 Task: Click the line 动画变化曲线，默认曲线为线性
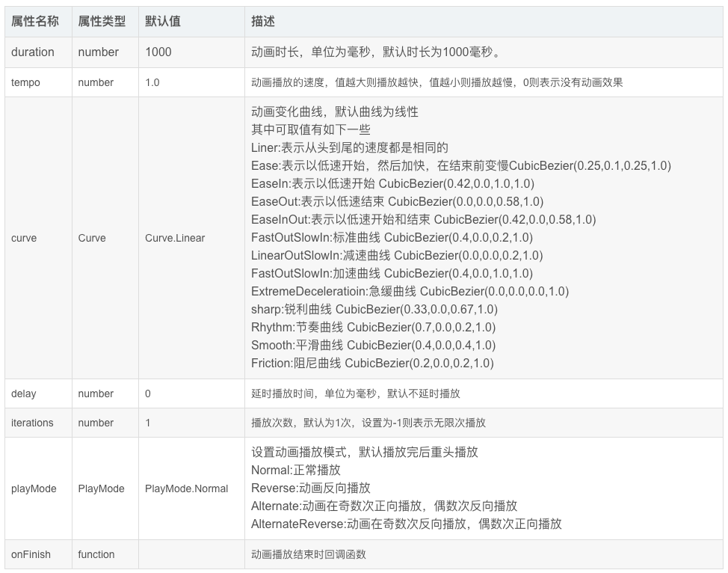click(x=335, y=111)
